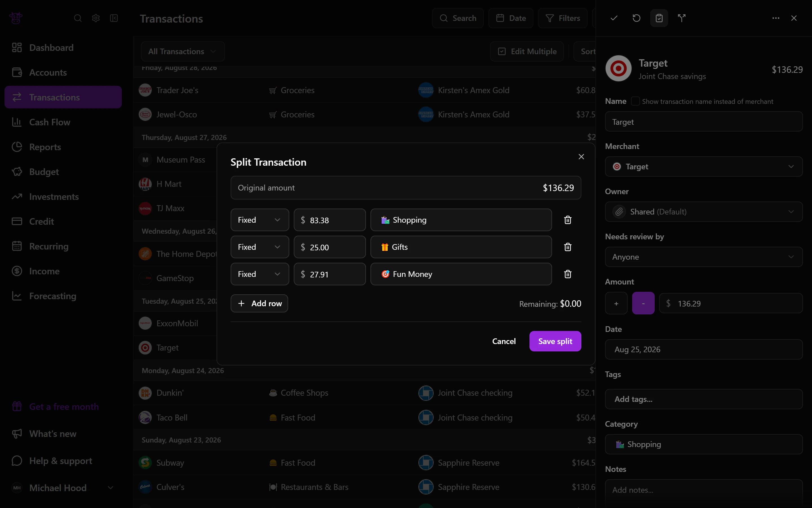Open Investments page
The image size is (812, 508).
(x=63, y=196)
